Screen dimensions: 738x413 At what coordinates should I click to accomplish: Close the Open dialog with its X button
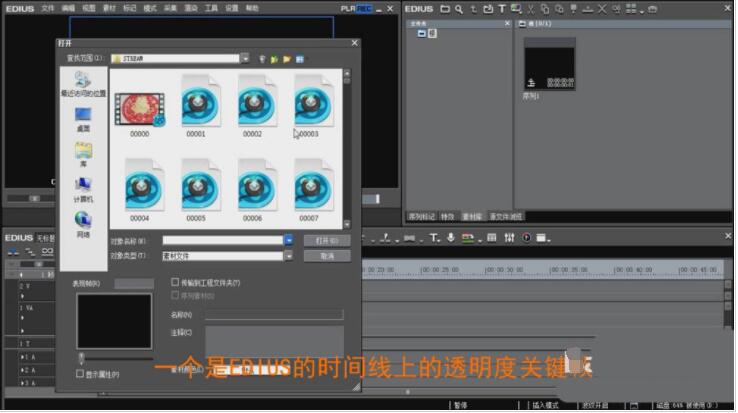click(354, 43)
